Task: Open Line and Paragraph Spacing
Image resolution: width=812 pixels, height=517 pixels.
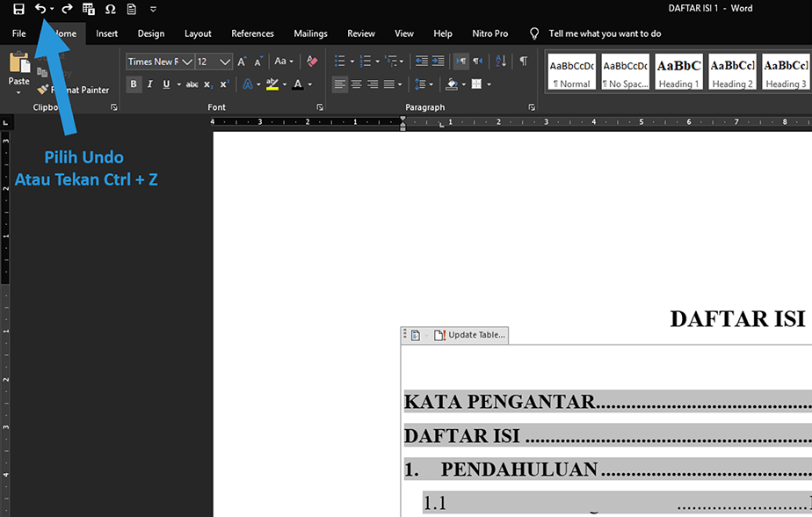Action: 420,84
